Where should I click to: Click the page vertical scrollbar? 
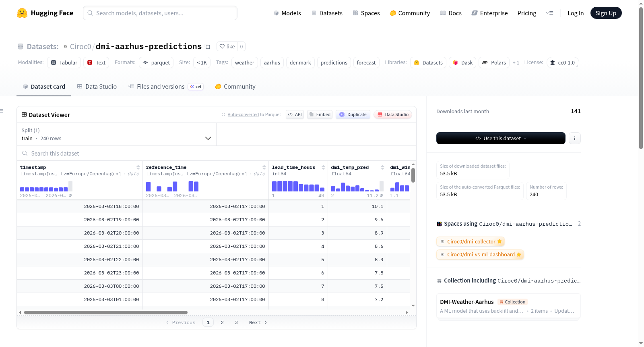click(x=641, y=79)
